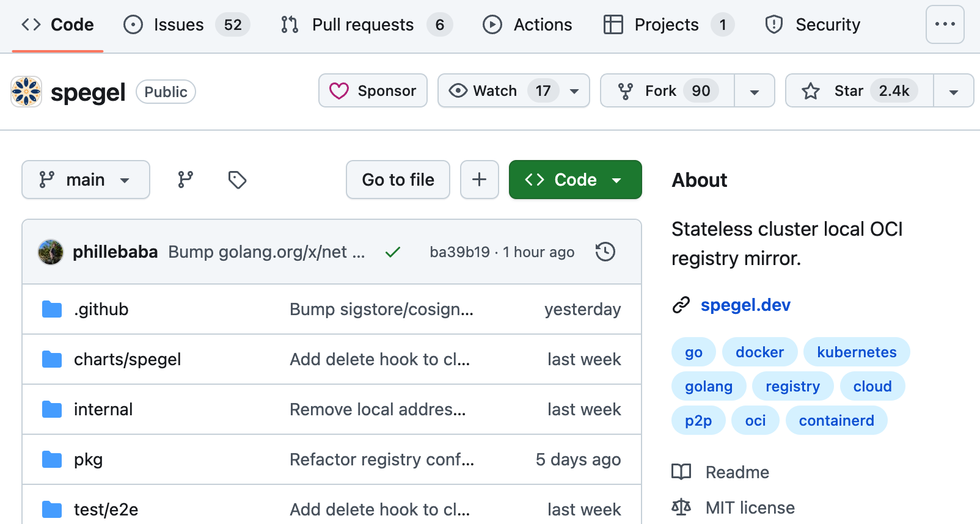This screenshot has width=980, height=524.
Task: Switch to the Issues tab
Action: pyautogui.click(x=178, y=24)
